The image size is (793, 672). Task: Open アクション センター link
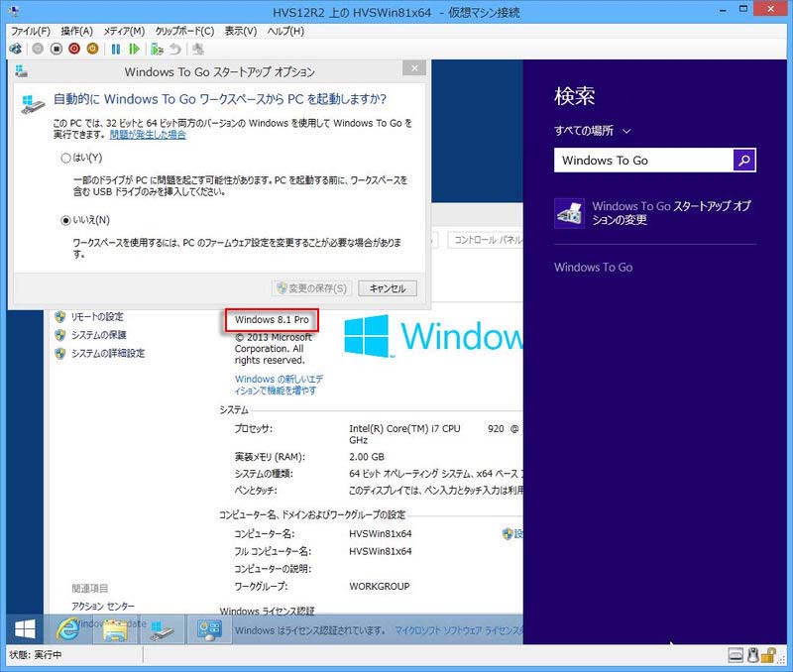tap(103, 606)
